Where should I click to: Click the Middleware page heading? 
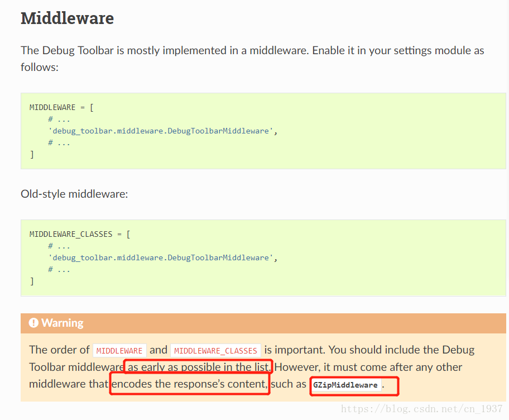[x=67, y=18]
